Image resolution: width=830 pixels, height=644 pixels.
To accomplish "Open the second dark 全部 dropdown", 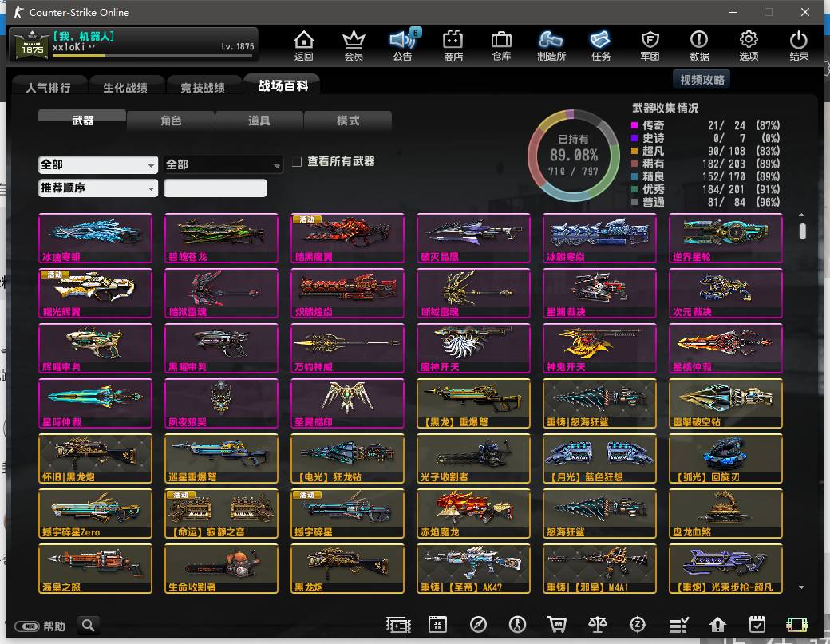I will tap(223, 164).
